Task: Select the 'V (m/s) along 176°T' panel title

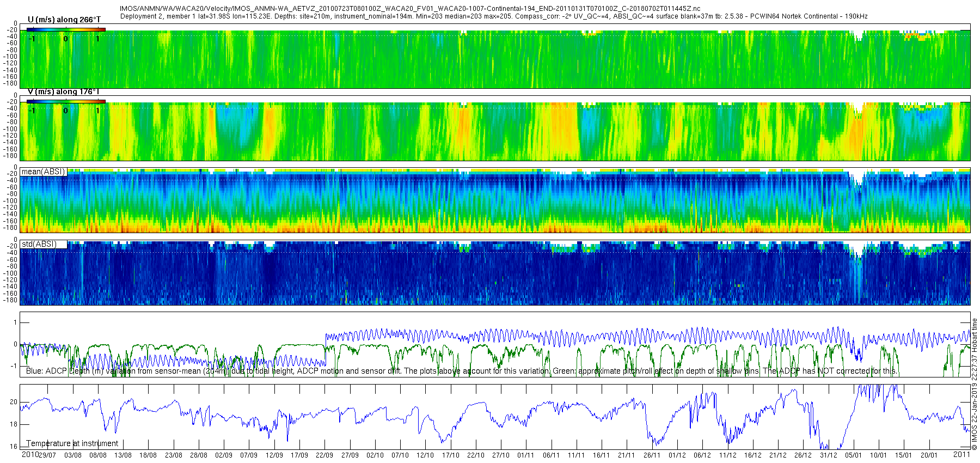Action: [64, 92]
